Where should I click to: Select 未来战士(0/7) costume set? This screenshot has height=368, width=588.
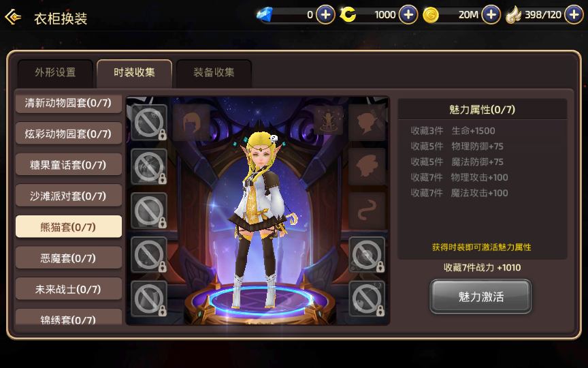pyautogui.click(x=69, y=289)
